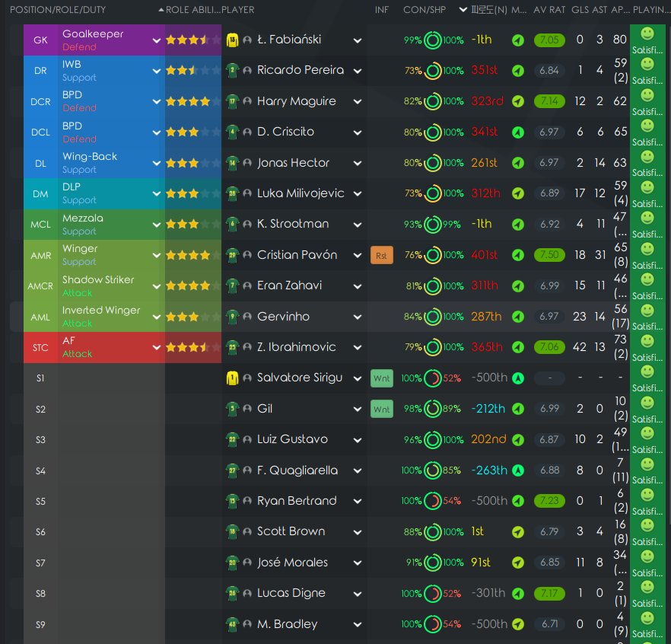Sort by the AV RAT column header
Viewport: 671px width, 644px height.
(550, 10)
